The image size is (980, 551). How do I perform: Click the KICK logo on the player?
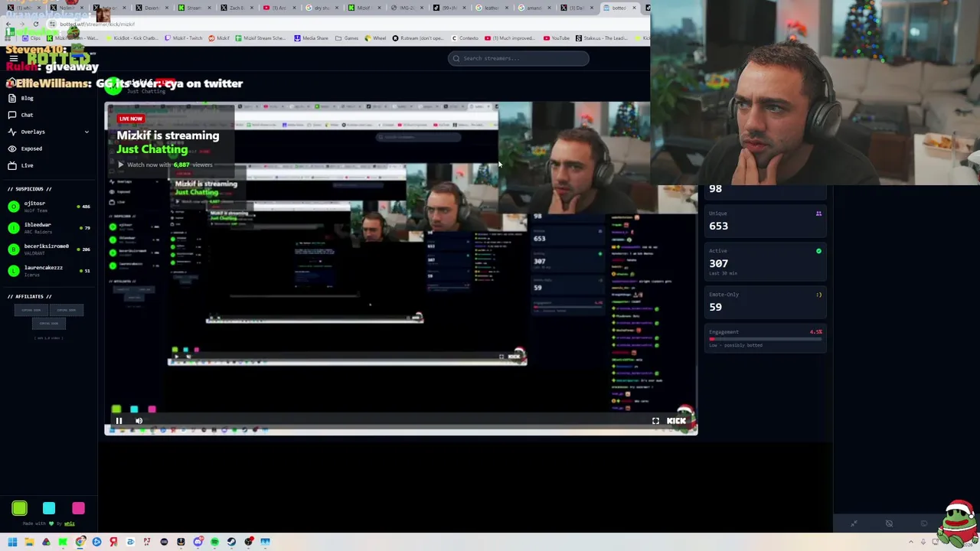[676, 421]
